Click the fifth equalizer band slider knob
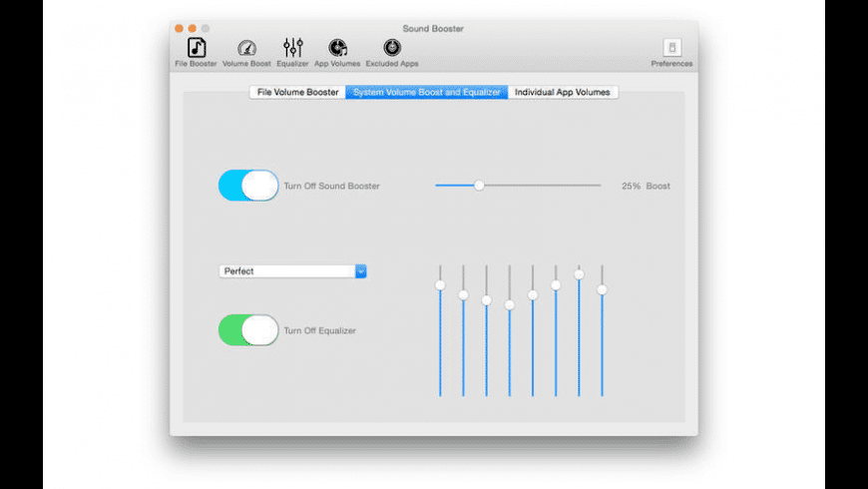This screenshot has width=868, height=489. coord(533,295)
